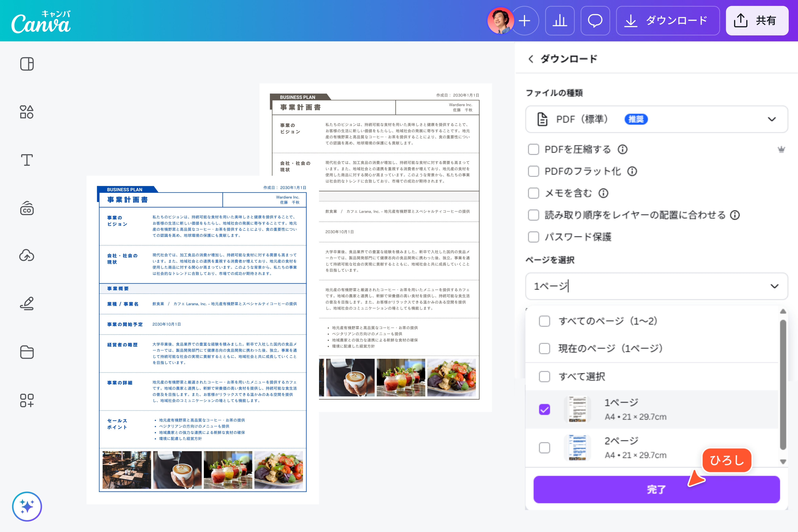Image resolution: width=798 pixels, height=532 pixels.
Task: Open the Apps grid-plus icon
Action: pos(27,400)
